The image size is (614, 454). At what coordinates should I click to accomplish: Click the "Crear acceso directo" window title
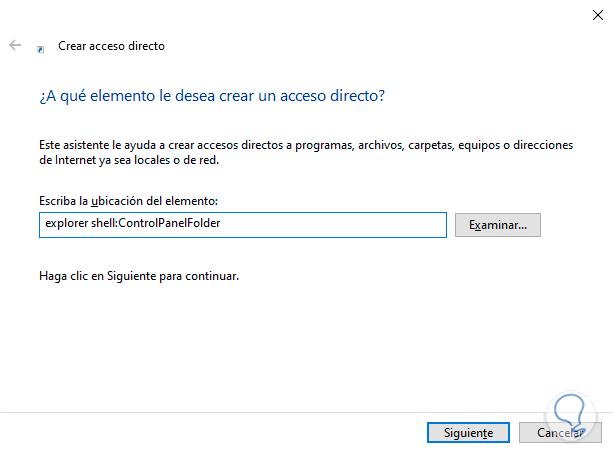pos(111,46)
